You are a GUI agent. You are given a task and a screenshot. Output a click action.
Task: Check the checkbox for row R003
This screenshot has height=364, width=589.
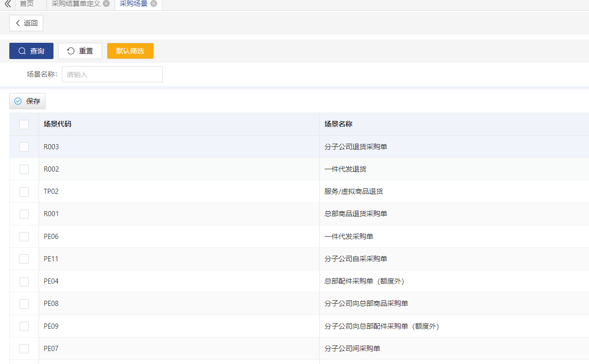[x=24, y=146]
